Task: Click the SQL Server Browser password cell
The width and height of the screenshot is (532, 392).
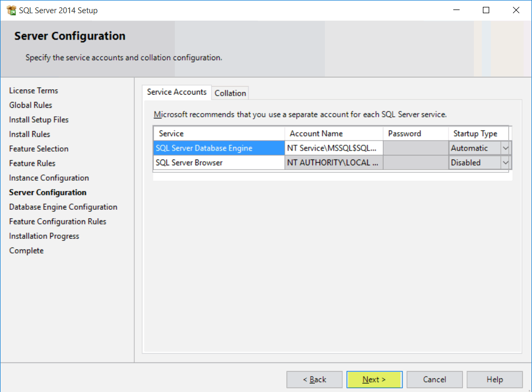Action: [416, 163]
